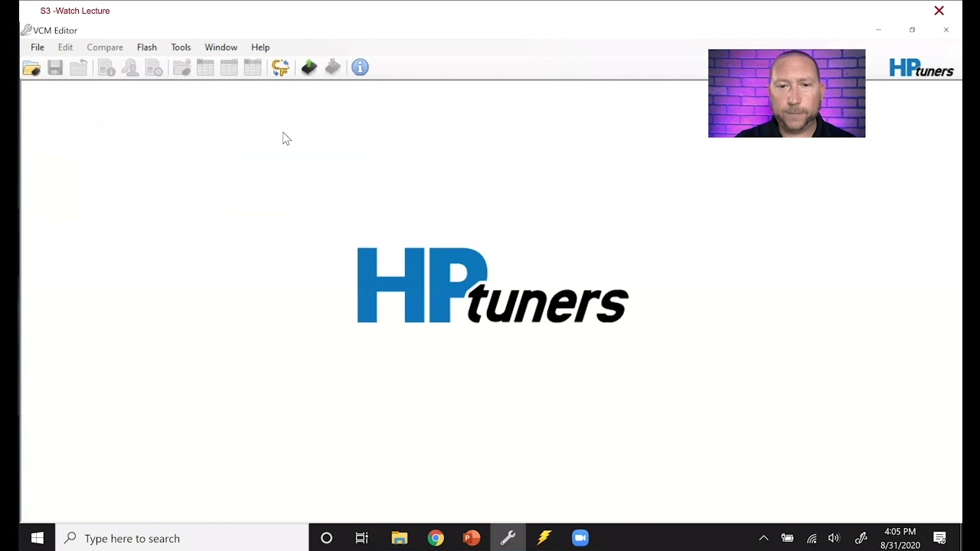Click the greyed-out write vehicle chip icon
Viewport: 980px width, 551px height.
(x=333, y=68)
